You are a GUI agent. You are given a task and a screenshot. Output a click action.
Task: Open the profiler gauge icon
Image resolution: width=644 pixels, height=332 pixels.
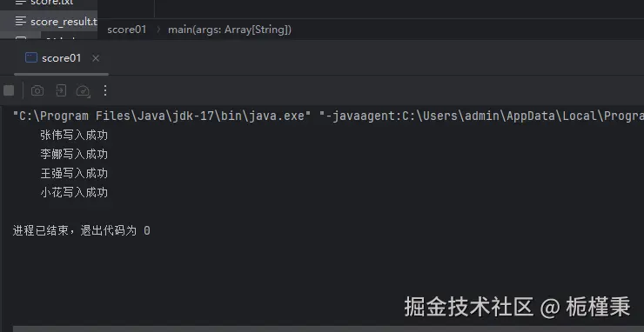[84, 90]
